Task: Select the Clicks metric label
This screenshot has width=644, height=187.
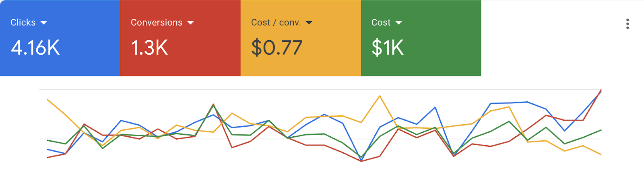Action: point(23,23)
